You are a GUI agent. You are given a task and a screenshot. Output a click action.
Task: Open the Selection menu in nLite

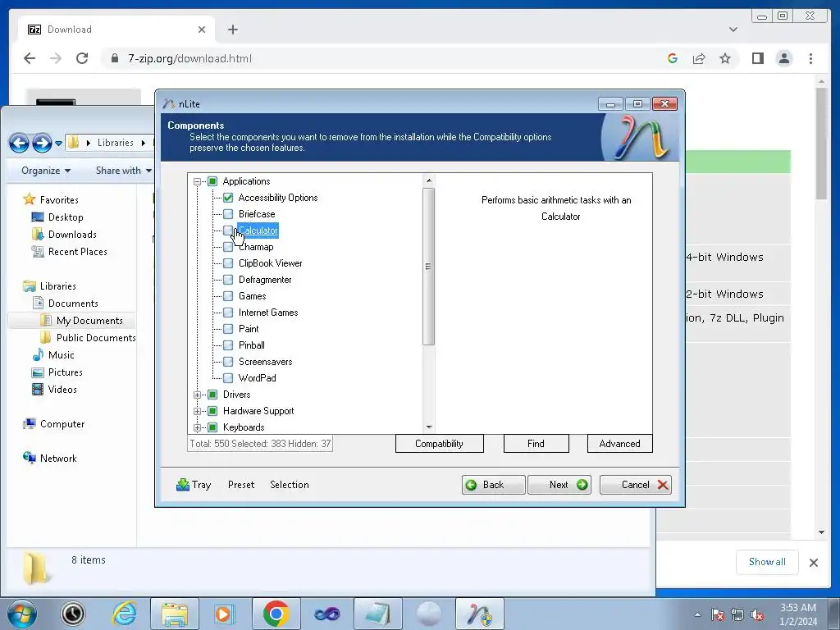point(290,485)
